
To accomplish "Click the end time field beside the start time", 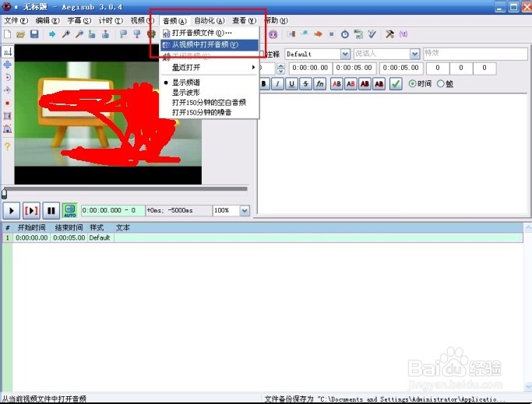I will tap(354, 68).
